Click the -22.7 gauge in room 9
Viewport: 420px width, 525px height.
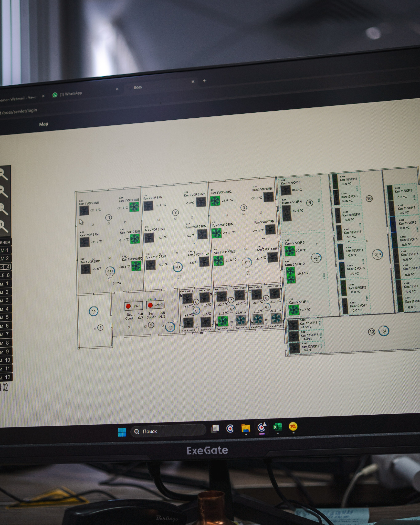pos(316,258)
